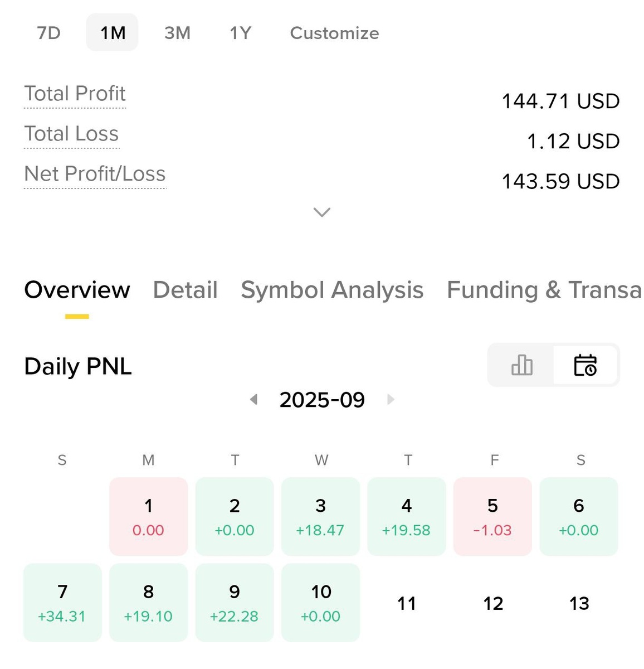644x669 pixels.
Task: Click the Total Loss label
Action: point(71,134)
